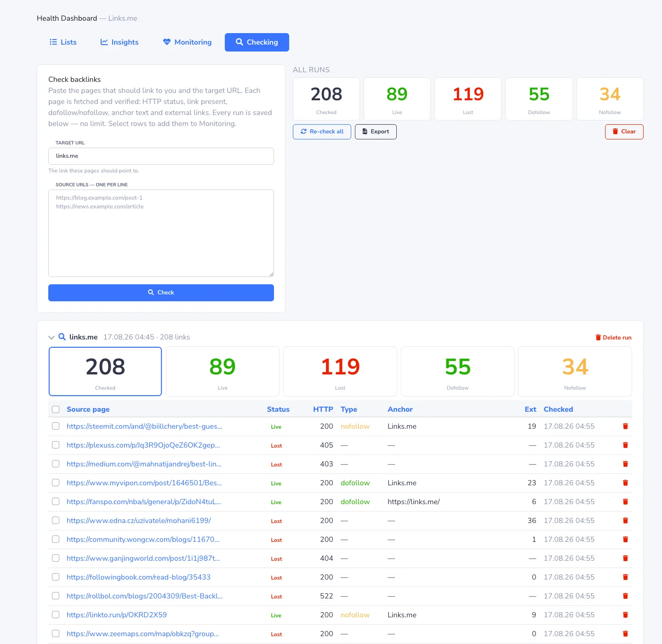Sort table by HTTP column header

(x=323, y=409)
